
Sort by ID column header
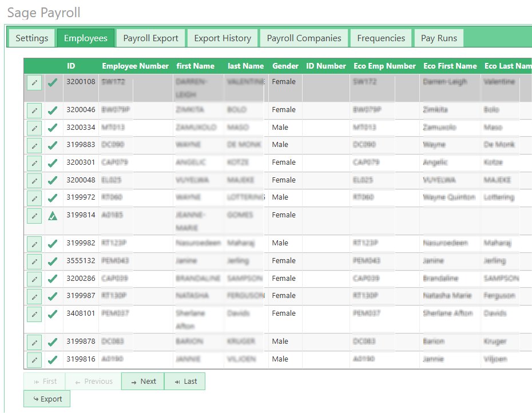71,66
